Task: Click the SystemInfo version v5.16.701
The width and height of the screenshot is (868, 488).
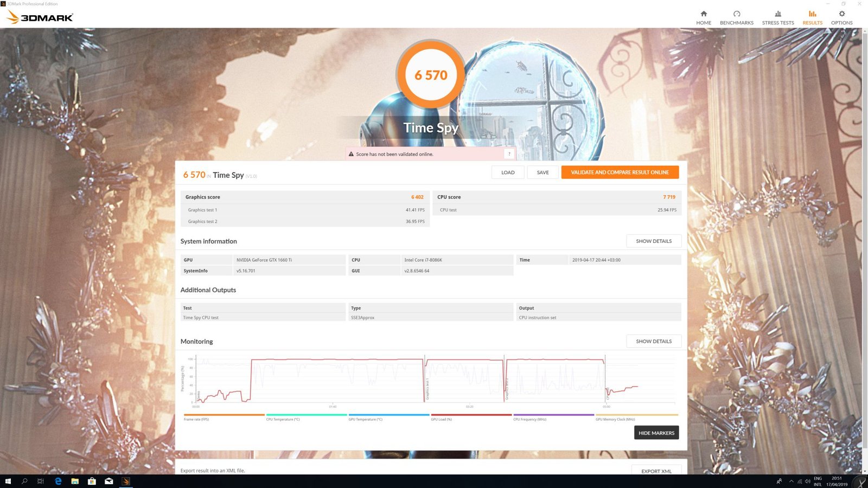Action: point(246,271)
